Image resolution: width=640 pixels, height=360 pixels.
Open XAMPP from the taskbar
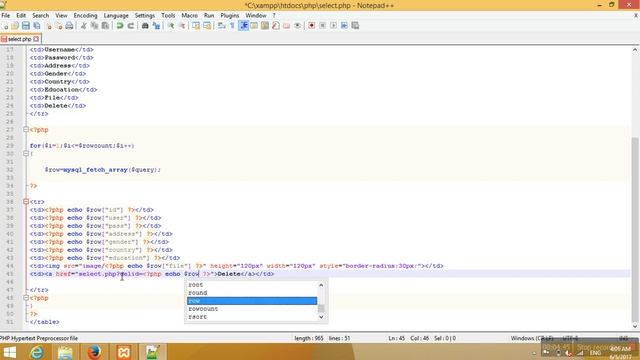pos(124,352)
